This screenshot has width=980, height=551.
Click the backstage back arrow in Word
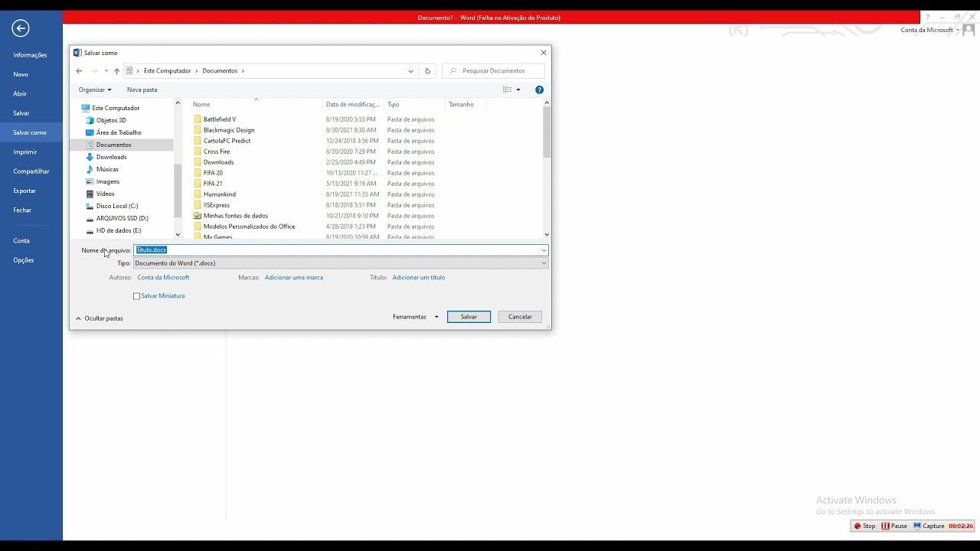tap(21, 28)
